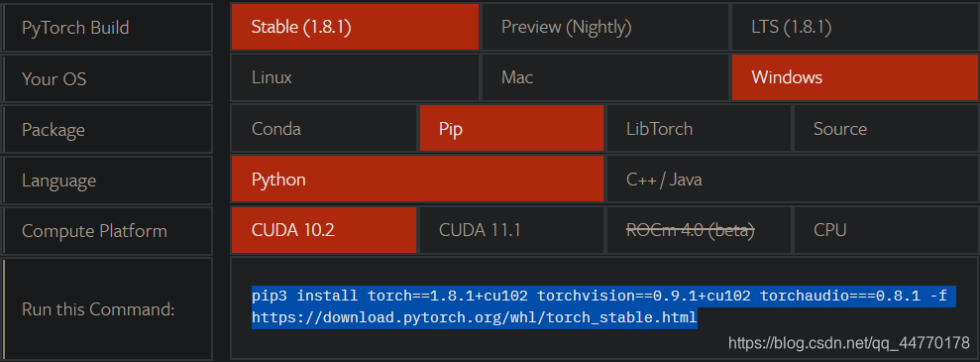980x362 pixels.
Task: Select LTS (1.8.1) build
Action: coord(854,27)
